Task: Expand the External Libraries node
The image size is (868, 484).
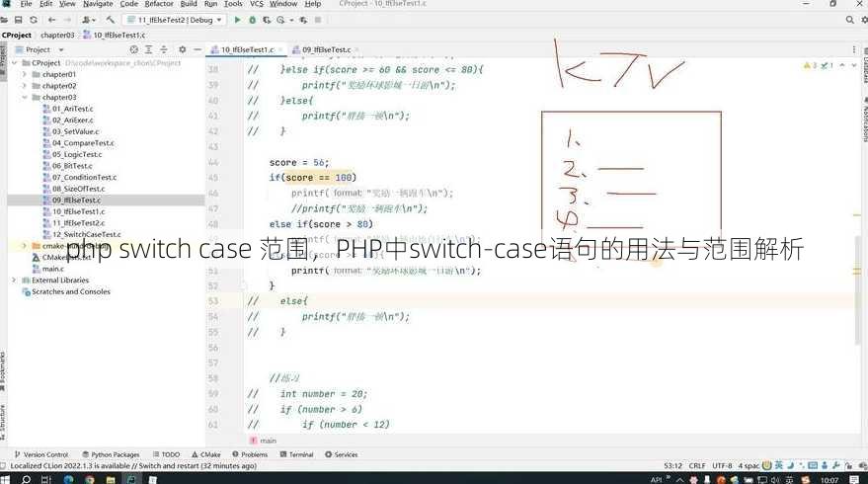Action: pyautogui.click(x=15, y=281)
